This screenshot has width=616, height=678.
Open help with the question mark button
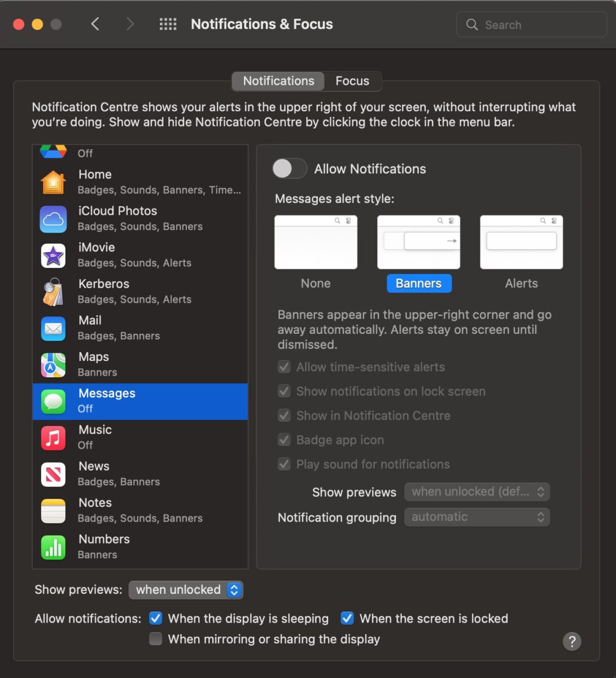572,641
